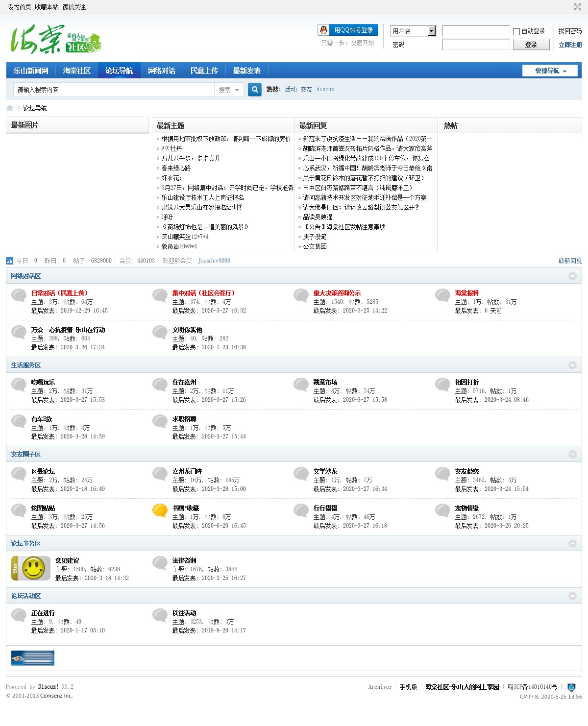Open the Archiver footer link
The width and height of the screenshot is (588, 726).
[x=380, y=687]
